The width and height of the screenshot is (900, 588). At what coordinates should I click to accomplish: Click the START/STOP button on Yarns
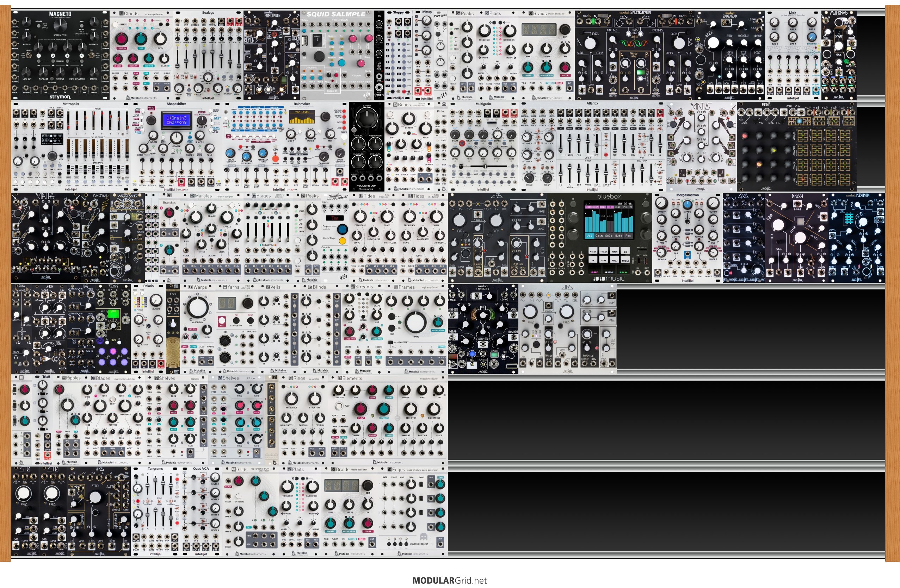click(236, 321)
